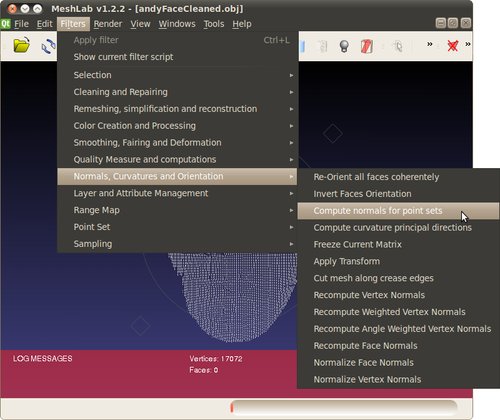This screenshot has height=420, width=500.
Task: Click the LOG MESSAGES label
Action: pos(43,359)
